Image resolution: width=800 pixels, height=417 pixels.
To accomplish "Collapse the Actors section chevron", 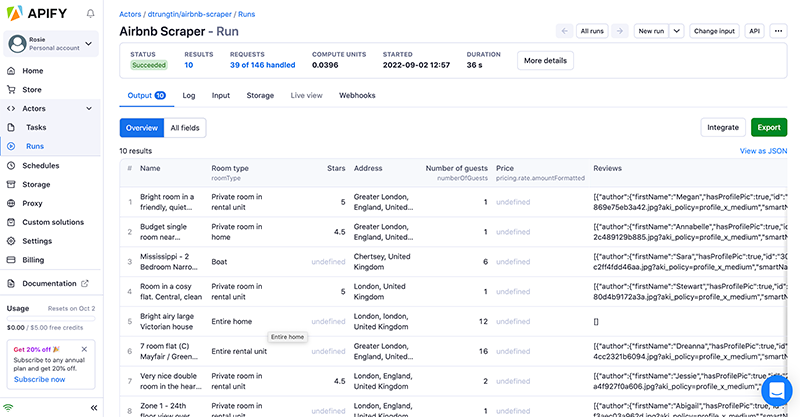I will 89,109.
